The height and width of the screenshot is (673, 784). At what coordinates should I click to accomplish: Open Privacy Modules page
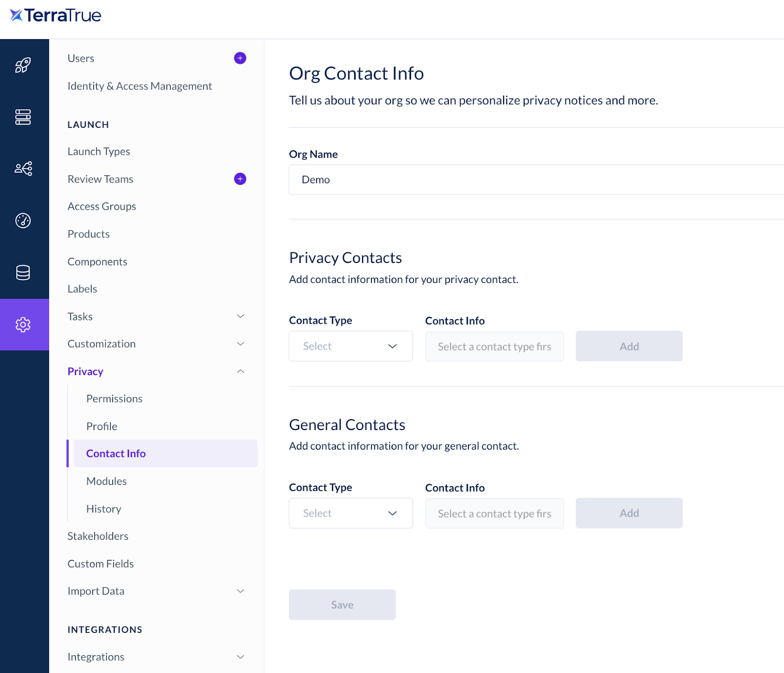106,481
